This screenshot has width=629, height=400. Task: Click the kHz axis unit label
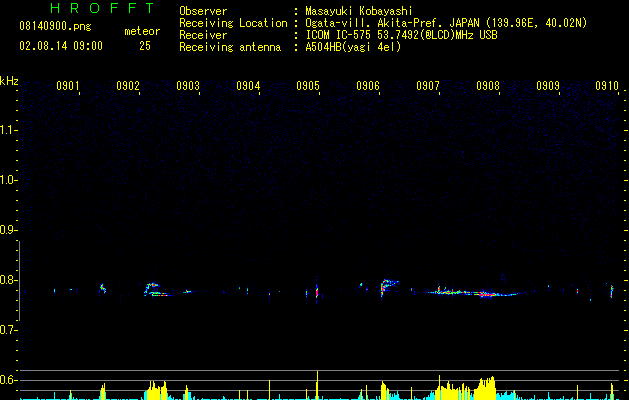coord(9,81)
